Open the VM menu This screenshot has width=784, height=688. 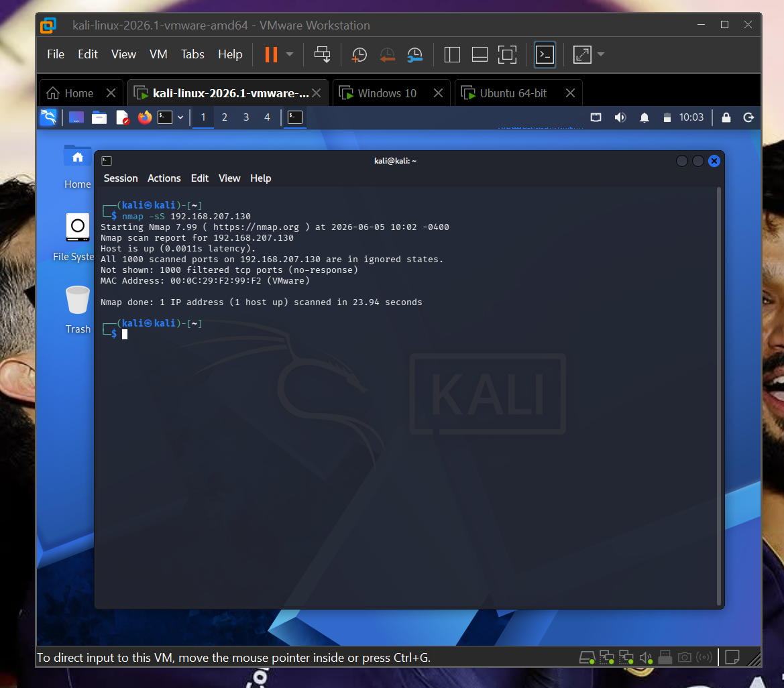158,54
